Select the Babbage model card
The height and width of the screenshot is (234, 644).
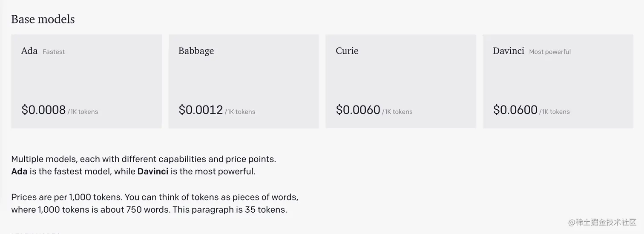click(x=244, y=81)
